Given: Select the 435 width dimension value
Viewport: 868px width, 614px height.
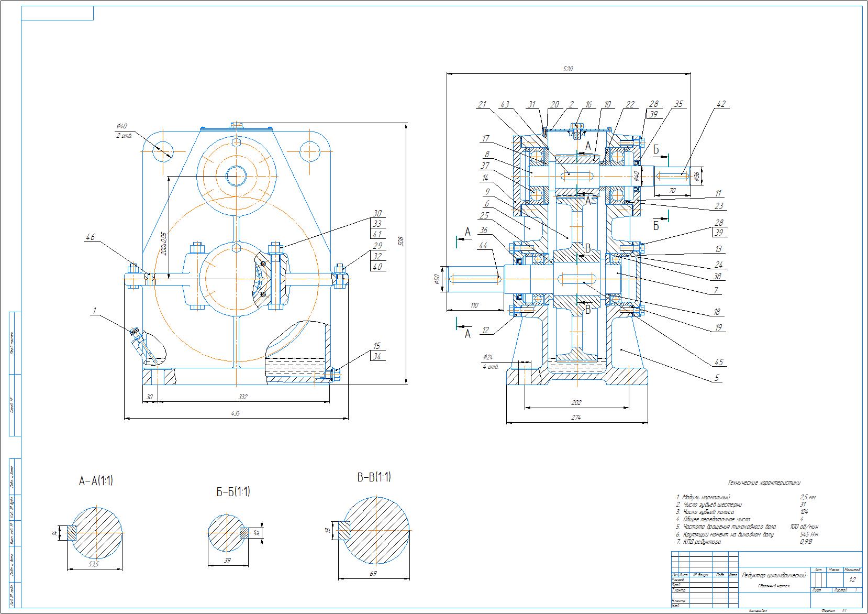Looking at the screenshot, I should pyautogui.click(x=235, y=413).
